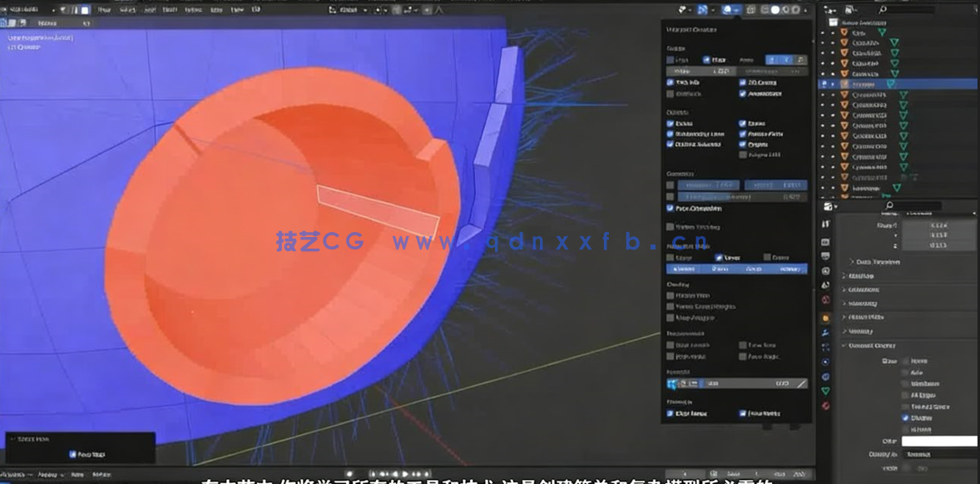Click the object Color swatch in Viewport Display
This screenshot has width=980, height=484.
[x=940, y=441]
